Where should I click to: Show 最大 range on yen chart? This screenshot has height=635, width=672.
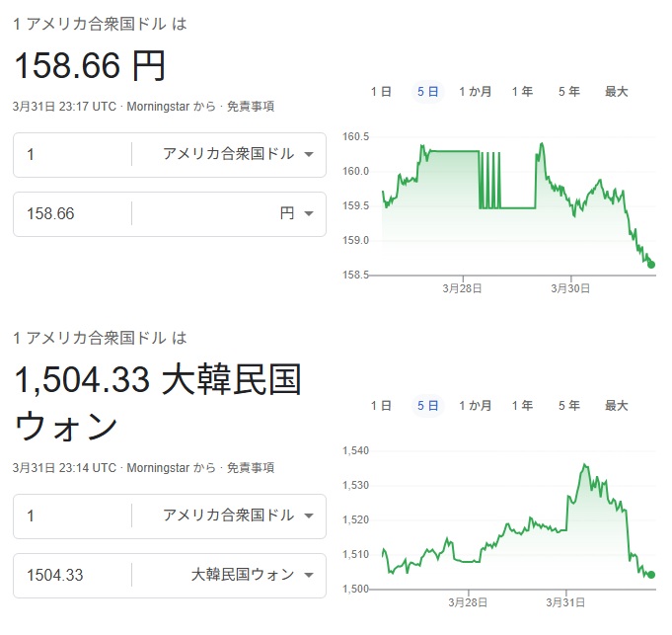(x=616, y=92)
